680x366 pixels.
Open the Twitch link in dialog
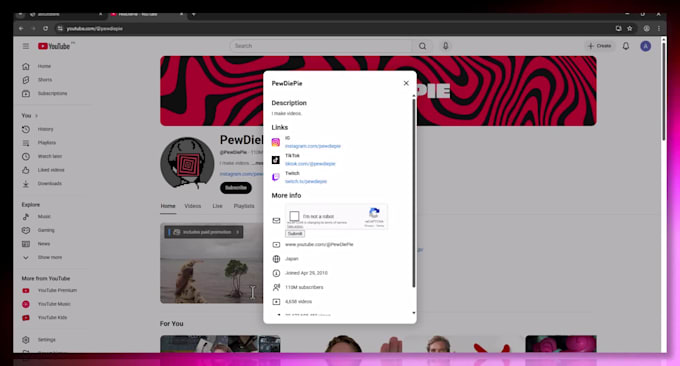coord(306,182)
